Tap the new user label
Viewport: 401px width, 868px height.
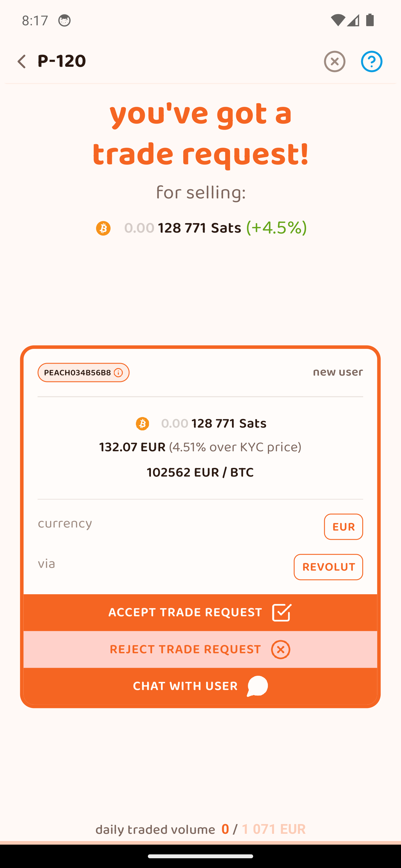(338, 372)
